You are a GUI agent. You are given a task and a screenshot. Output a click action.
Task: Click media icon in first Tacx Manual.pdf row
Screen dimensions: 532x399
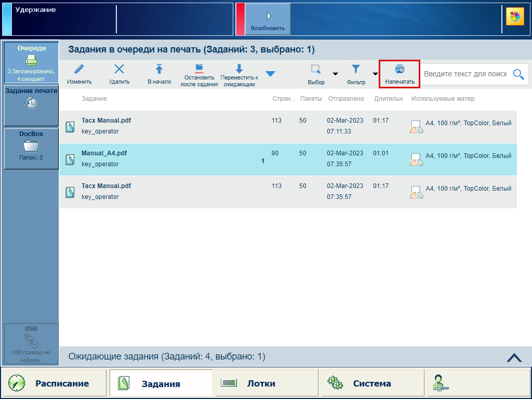point(416,127)
